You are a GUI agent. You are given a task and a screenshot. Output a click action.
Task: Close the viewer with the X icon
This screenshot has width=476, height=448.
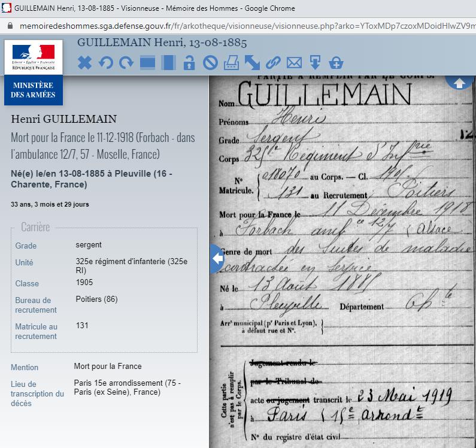[x=84, y=63]
